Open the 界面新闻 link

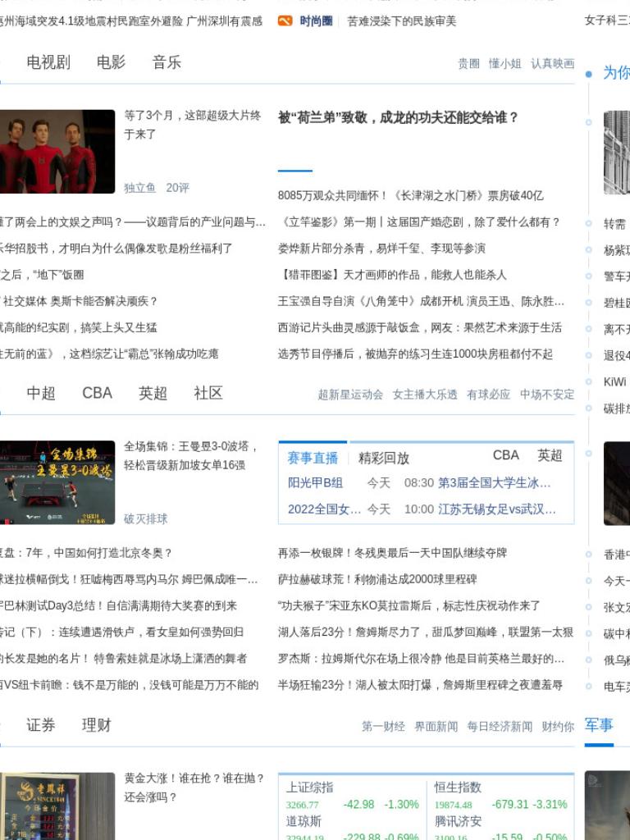436,727
